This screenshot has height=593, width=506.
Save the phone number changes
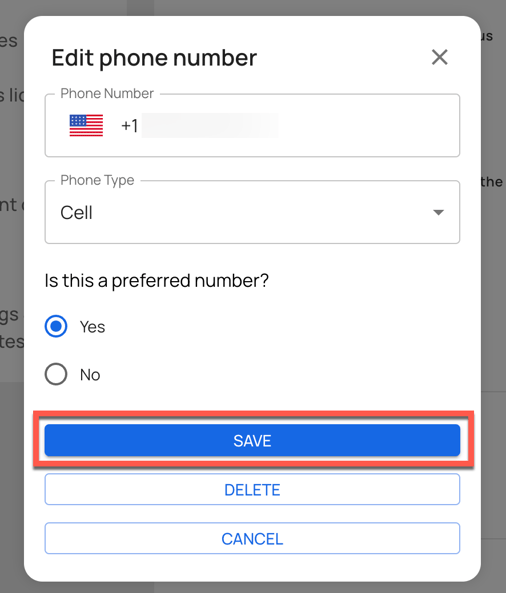(x=252, y=440)
